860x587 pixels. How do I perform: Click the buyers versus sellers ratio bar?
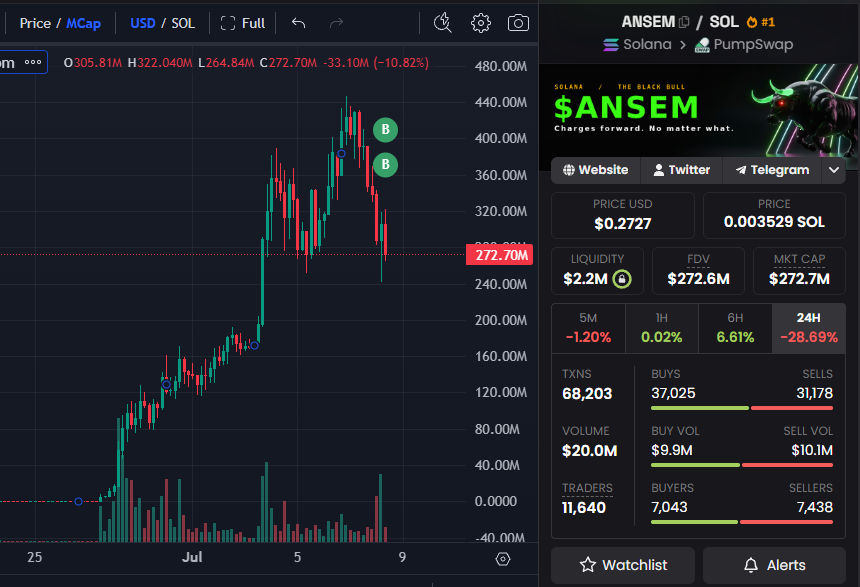click(x=742, y=522)
